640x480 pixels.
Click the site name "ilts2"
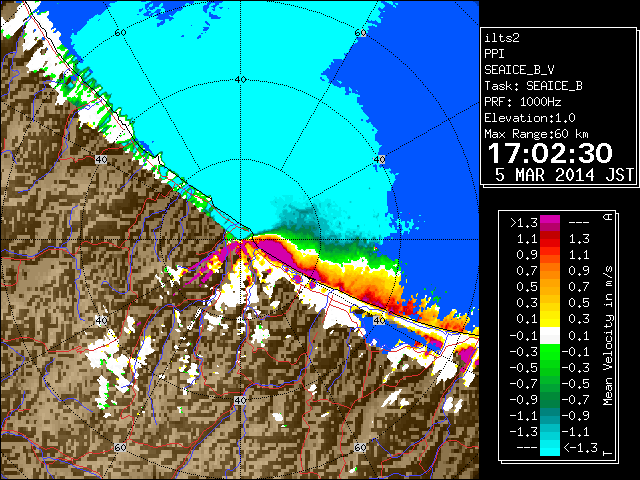pos(502,38)
